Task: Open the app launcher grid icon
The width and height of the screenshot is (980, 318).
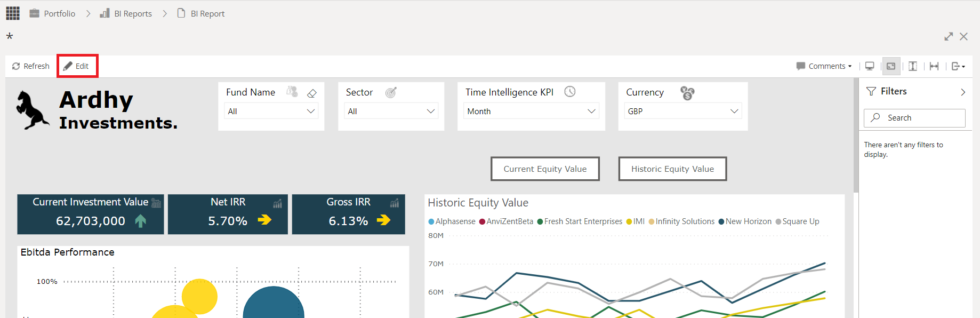Action: [13, 13]
